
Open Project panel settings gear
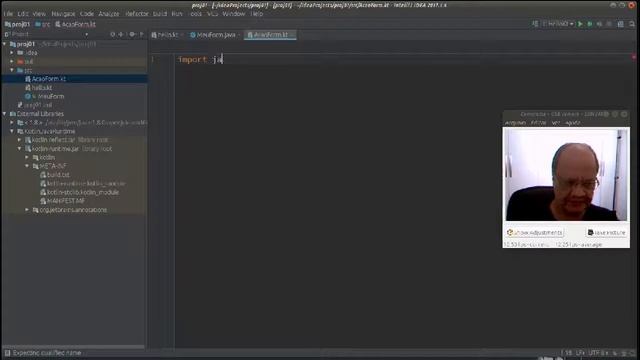point(132,34)
